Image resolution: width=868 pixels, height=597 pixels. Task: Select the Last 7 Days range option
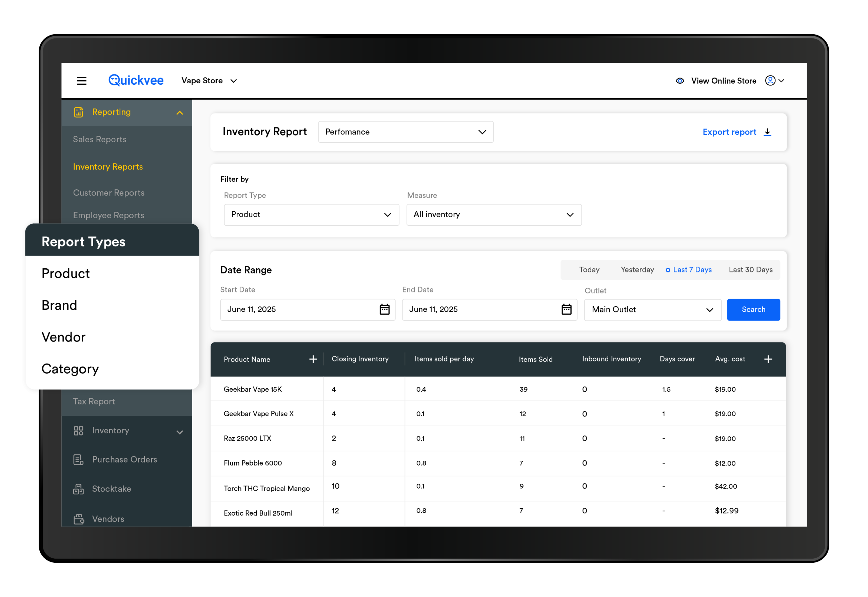(x=689, y=270)
